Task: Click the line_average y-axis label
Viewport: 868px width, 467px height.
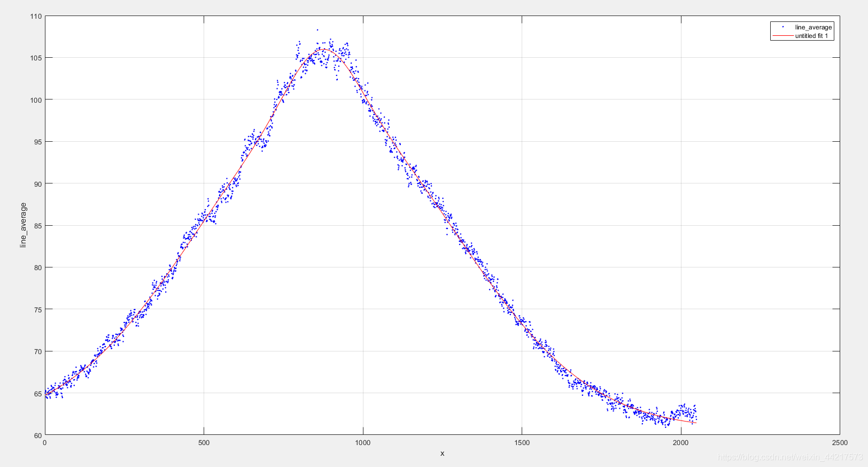Action: pos(23,225)
